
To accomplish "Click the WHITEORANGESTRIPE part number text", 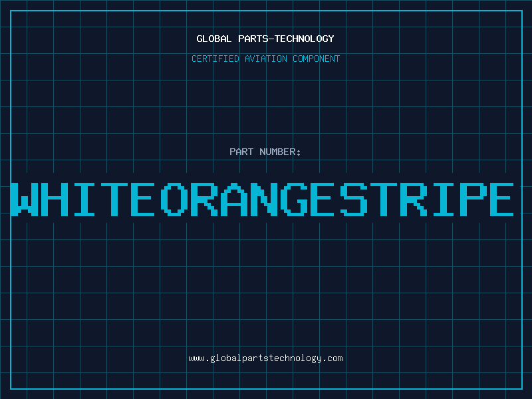I will pyautogui.click(x=262, y=199).
